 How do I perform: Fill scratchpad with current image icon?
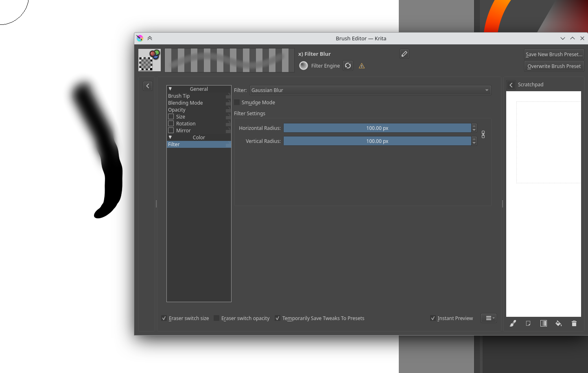tap(528, 323)
